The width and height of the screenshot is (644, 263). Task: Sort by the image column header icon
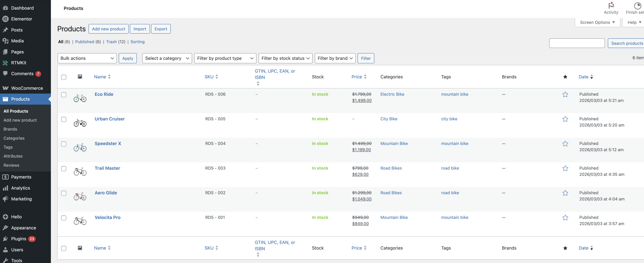80,77
